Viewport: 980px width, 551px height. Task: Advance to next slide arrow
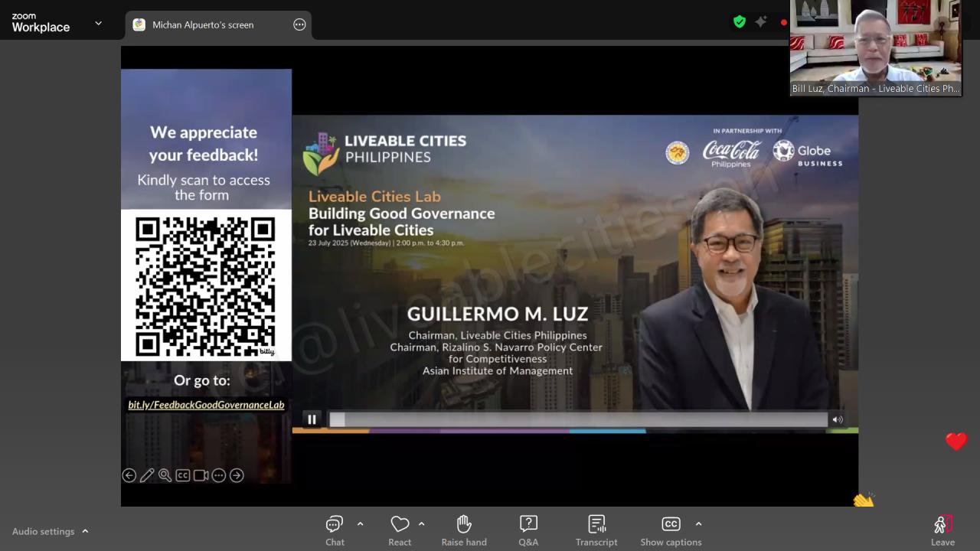(237, 475)
